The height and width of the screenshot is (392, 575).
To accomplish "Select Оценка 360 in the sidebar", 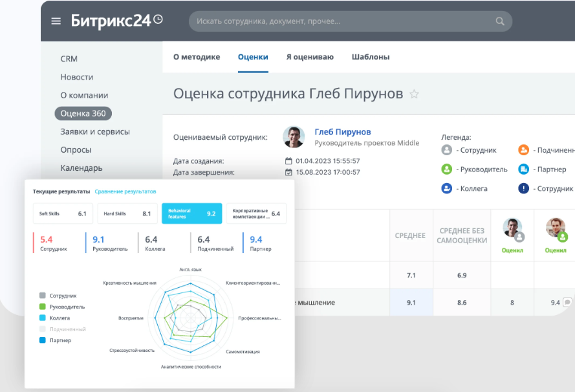I will (x=83, y=113).
